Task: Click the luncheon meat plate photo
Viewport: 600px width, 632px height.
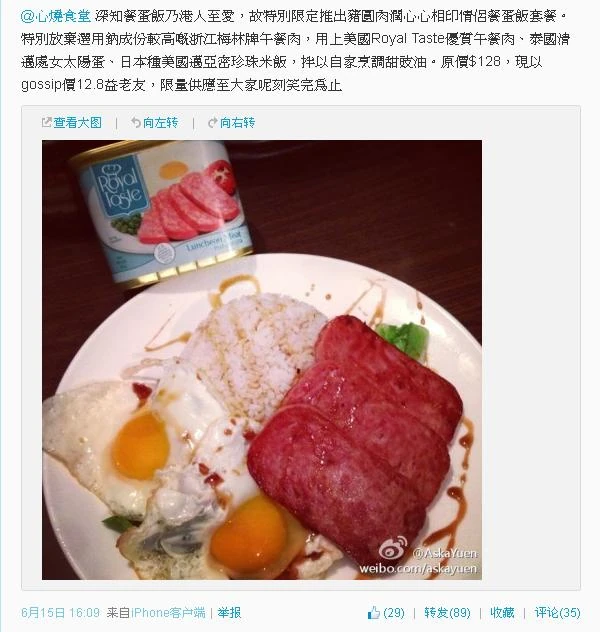Action: pos(262,360)
